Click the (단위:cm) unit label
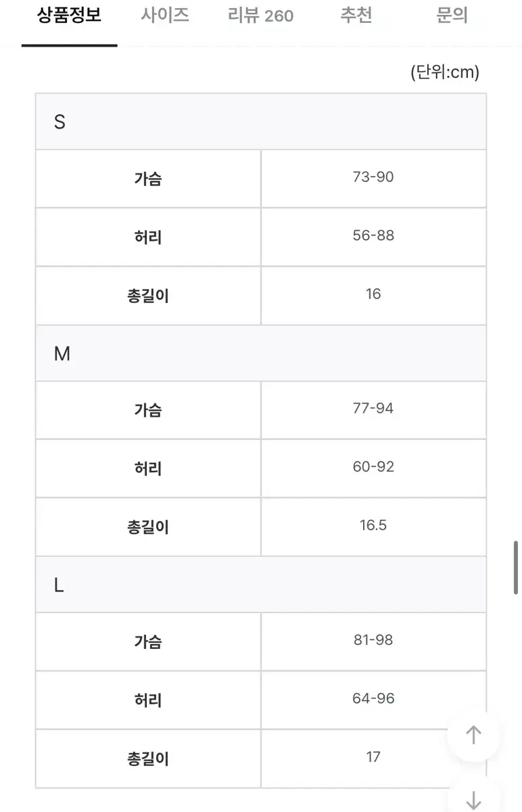Image resolution: width=522 pixels, height=812 pixels. tap(444, 72)
